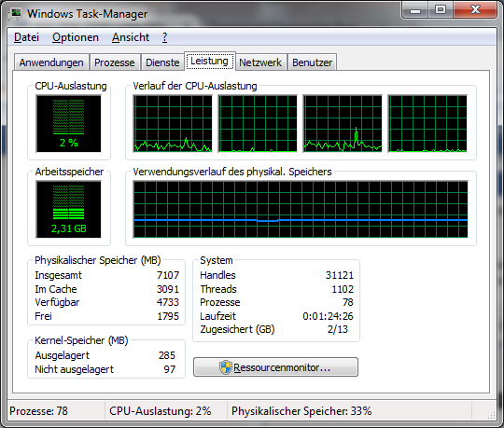Open the Ansicht menu
Screen dimensions: 504x428
131,37
